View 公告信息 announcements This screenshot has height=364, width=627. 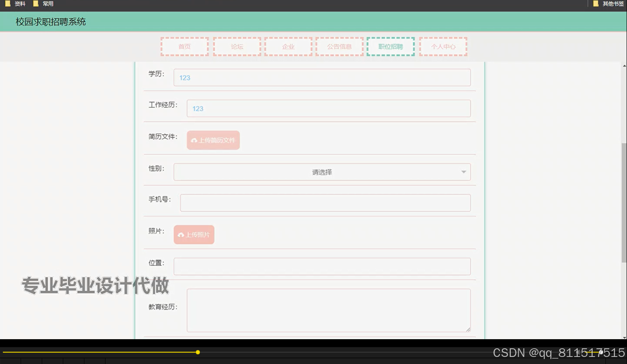click(x=339, y=46)
